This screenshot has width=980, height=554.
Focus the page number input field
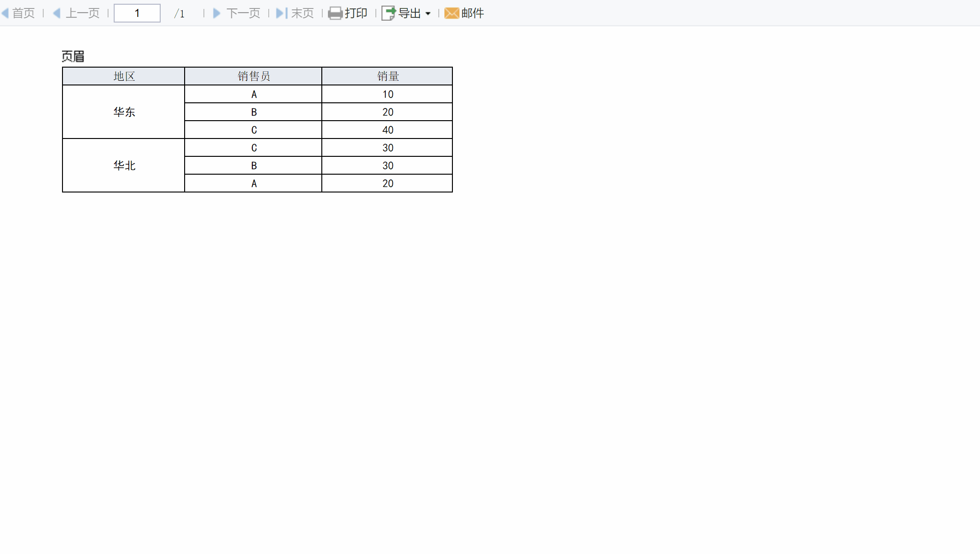[x=137, y=13]
